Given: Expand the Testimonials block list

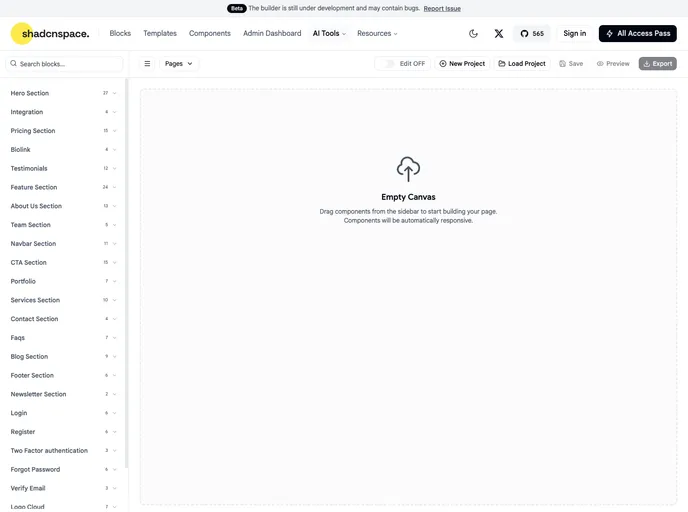Looking at the screenshot, I should pyautogui.click(x=63, y=168).
